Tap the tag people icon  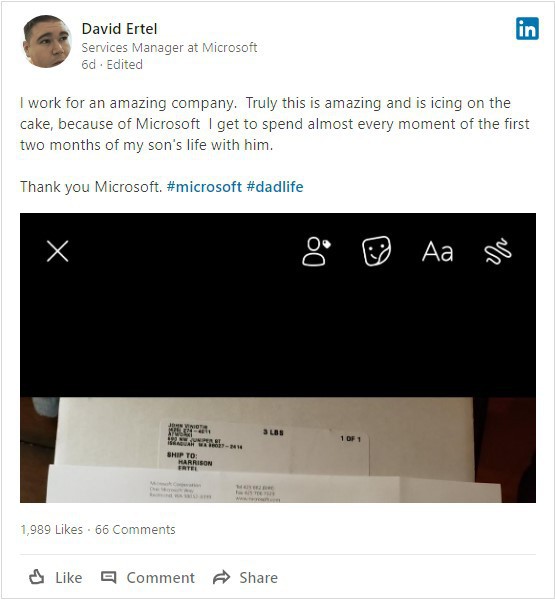pyautogui.click(x=316, y=251)
